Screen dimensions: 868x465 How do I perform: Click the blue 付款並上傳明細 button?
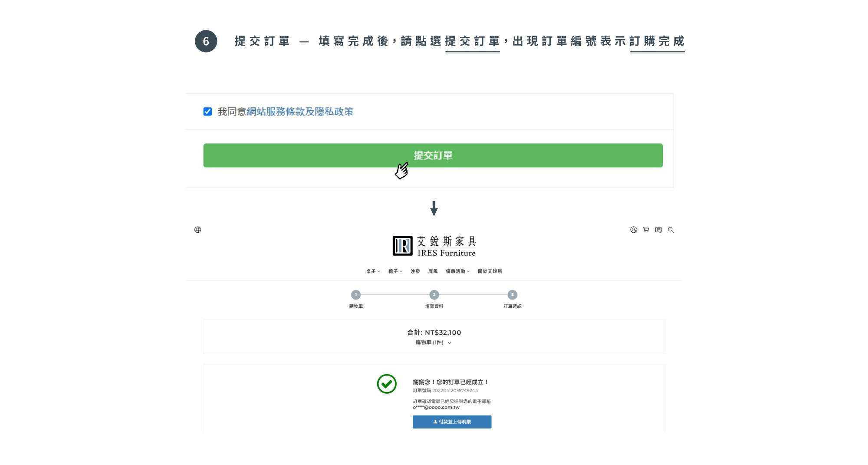coord(452,422)
